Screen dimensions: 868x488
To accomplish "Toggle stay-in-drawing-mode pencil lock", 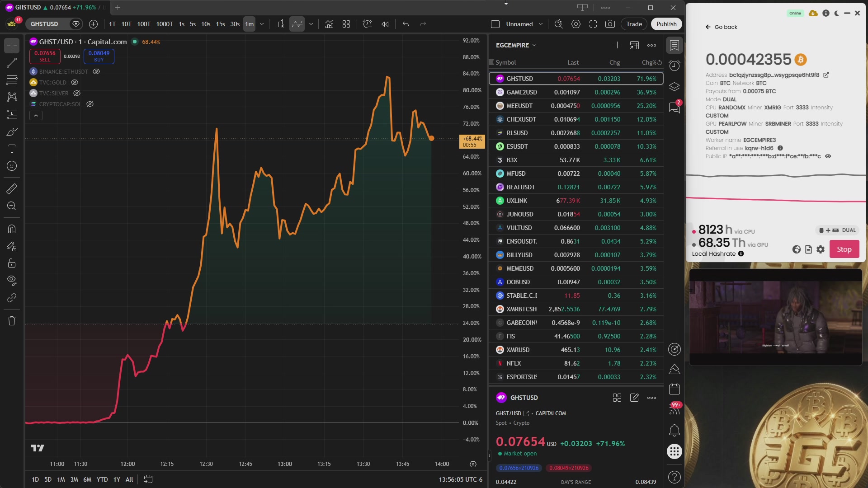I will [x=12, y=246].
